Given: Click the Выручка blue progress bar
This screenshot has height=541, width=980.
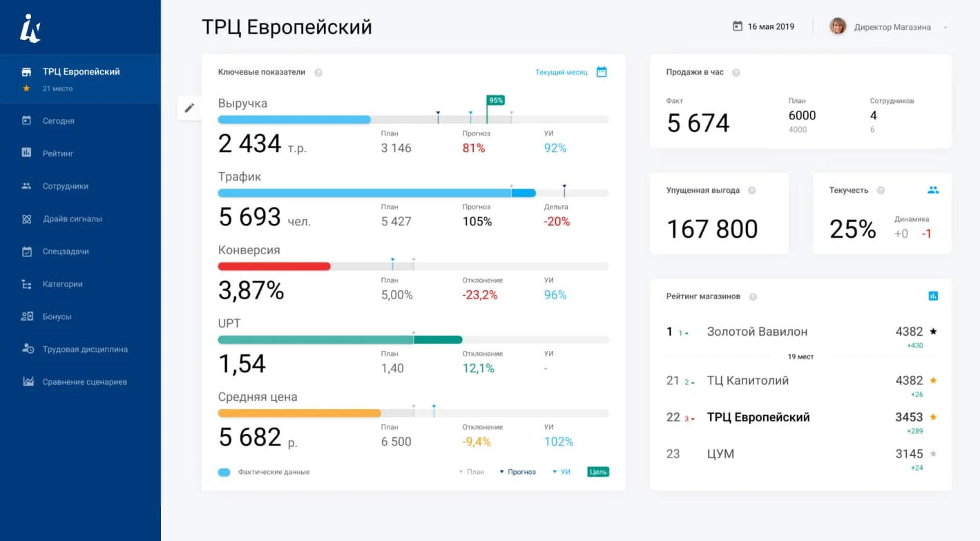Looking at the screenshot, I should pos(294,120).
